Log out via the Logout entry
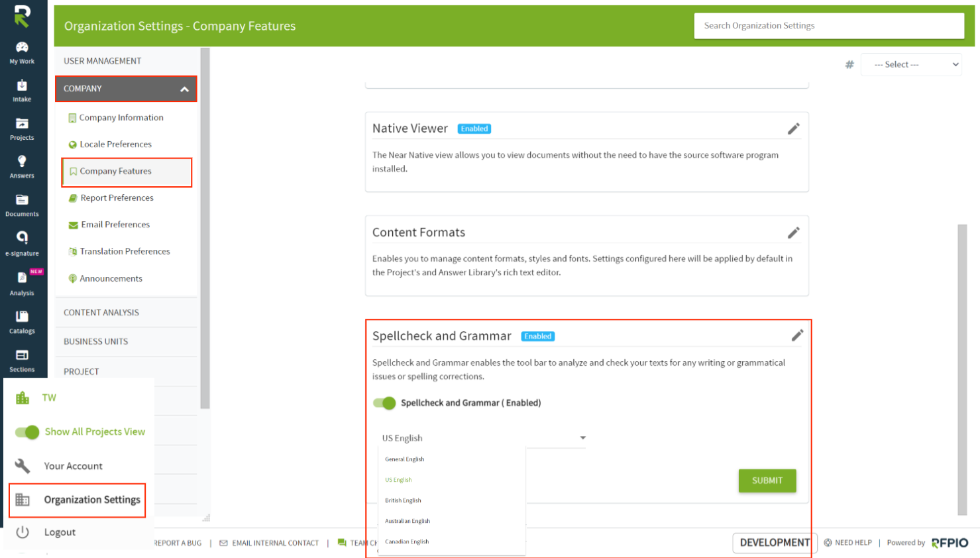The height and width of the screenshot is (558, 980). click(60, 532)
